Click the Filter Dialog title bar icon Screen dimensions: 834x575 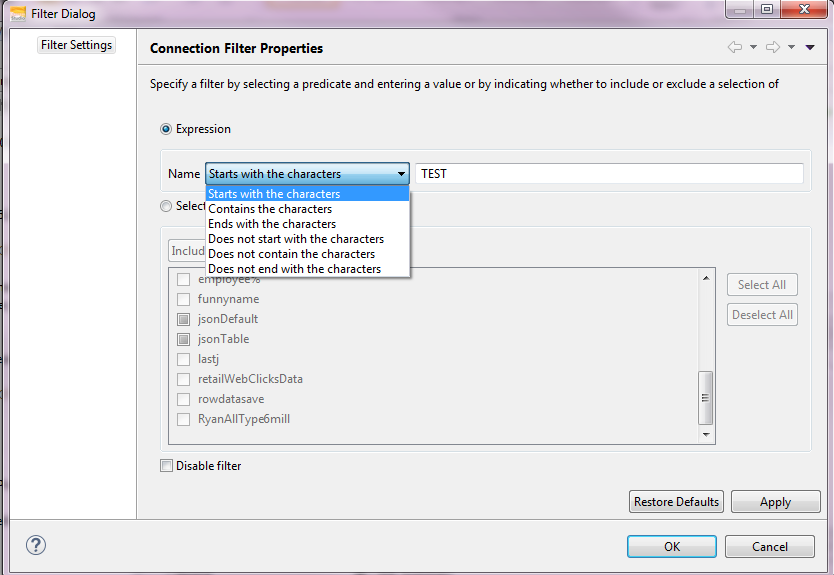(18, 14)
